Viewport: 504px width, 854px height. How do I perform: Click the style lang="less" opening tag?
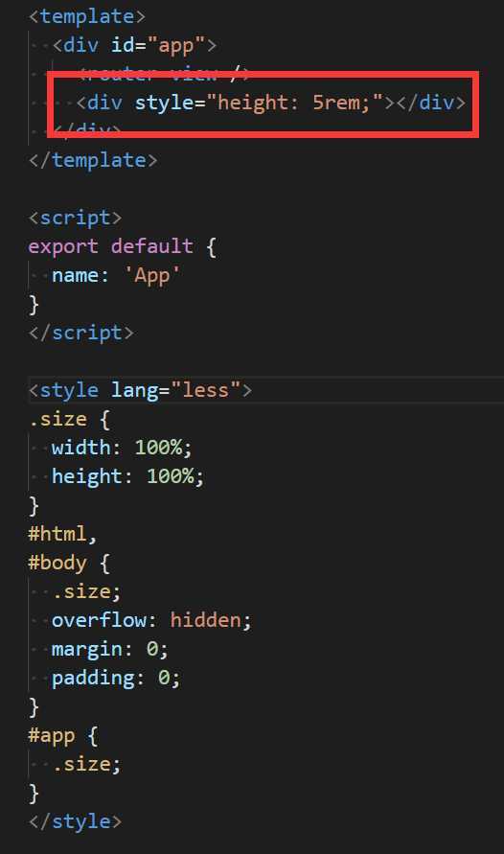click(x=140, y=390)
